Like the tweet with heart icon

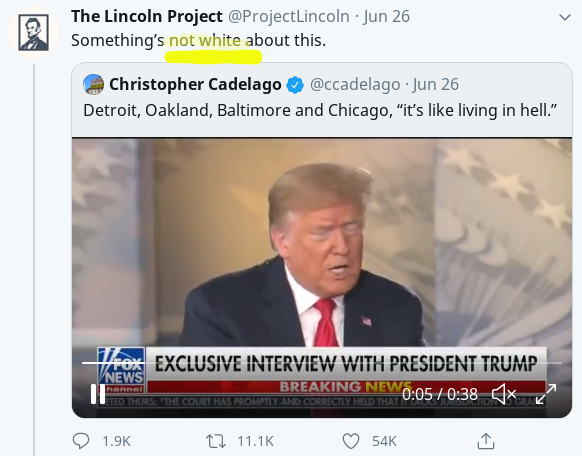351,441
